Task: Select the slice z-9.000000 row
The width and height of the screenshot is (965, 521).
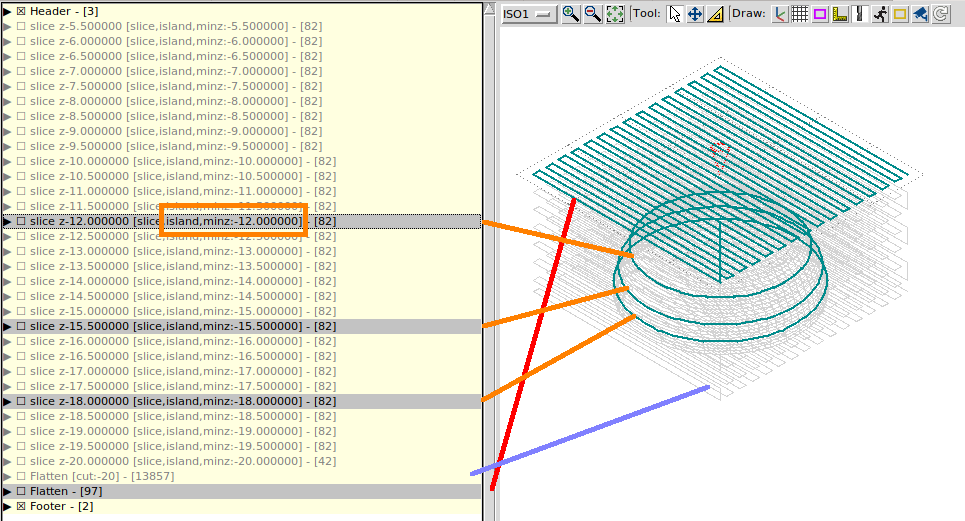Action: click(241, 131)
